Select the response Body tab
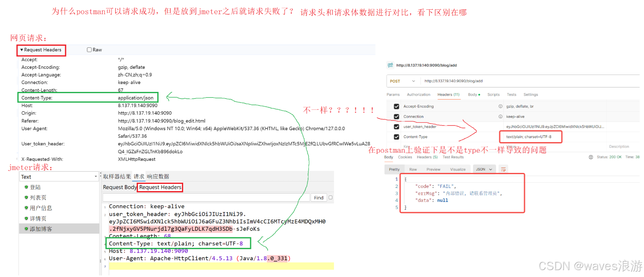 (389, 157)
